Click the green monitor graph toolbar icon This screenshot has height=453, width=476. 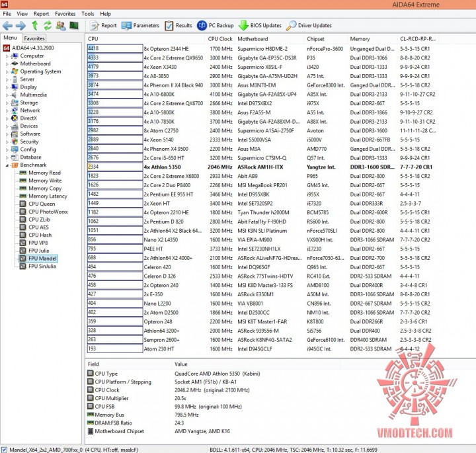(74, 26)
